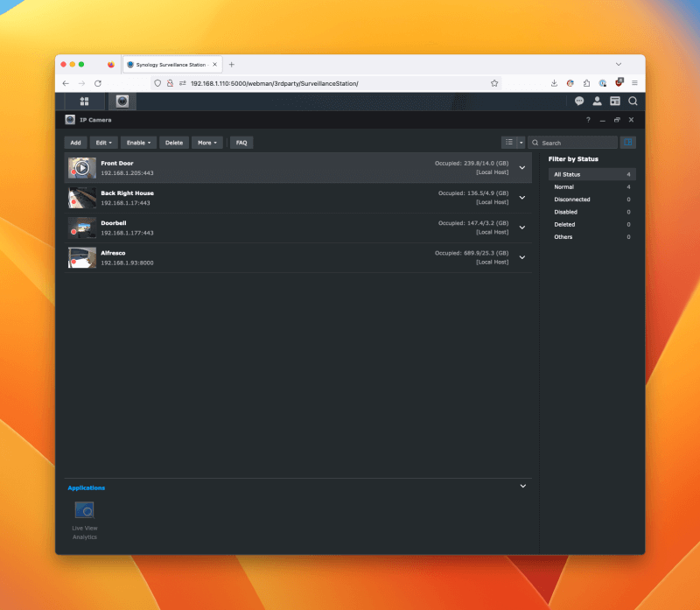Open the user account icon

[597, 102]
